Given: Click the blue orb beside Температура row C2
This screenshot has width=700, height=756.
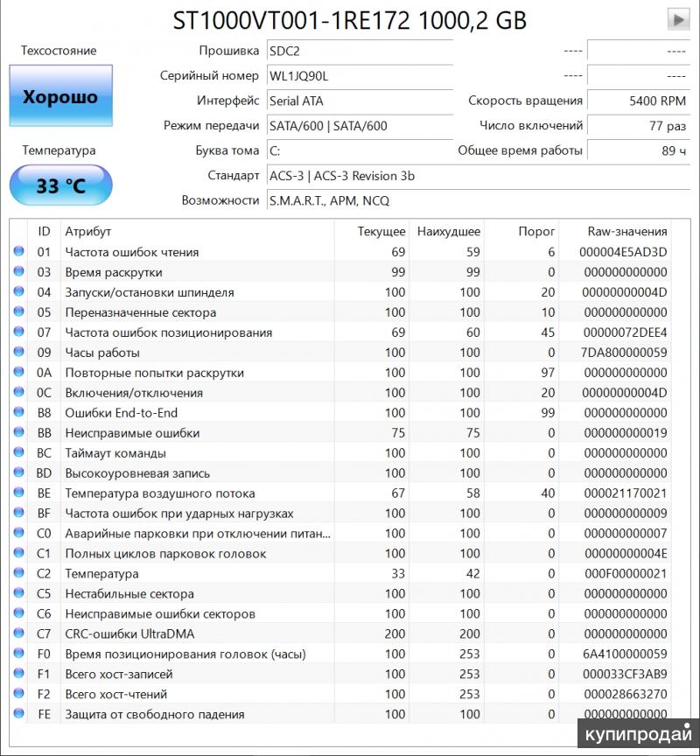Looking at the screenshot, I should click(x=19, y=574).
